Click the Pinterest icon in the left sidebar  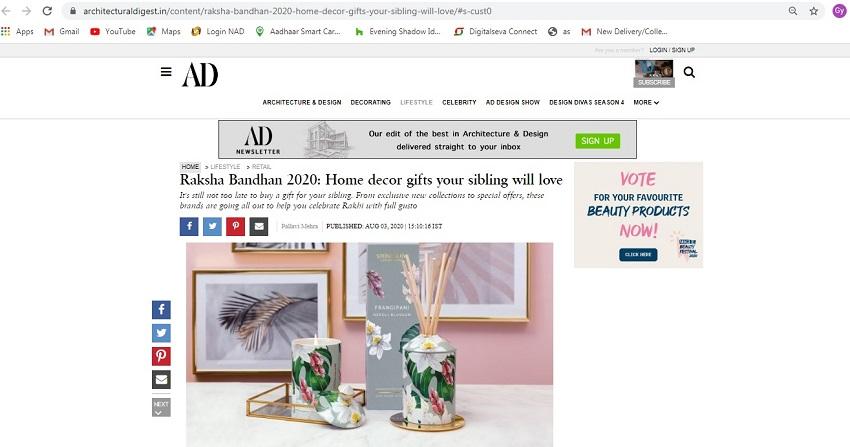click(x=161, y=356)
